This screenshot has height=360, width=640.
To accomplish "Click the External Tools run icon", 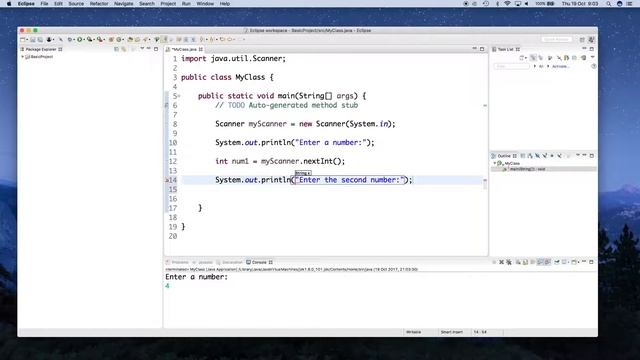I will (99, 40).
